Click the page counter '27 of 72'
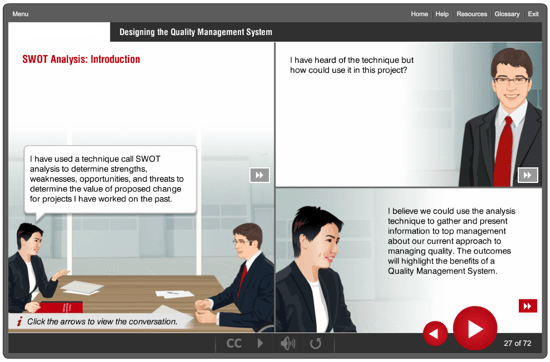The width and height of the screenshot is (550, 362). (517, 343)
